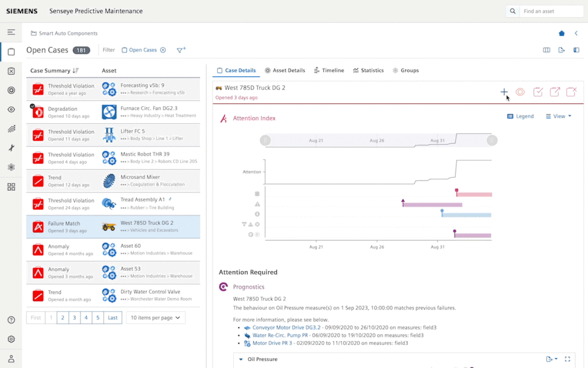This screenshot has height=368, width=588.
Task: Select the Mastic Robot THR 39 case
Action: click(x=113, y=158)
